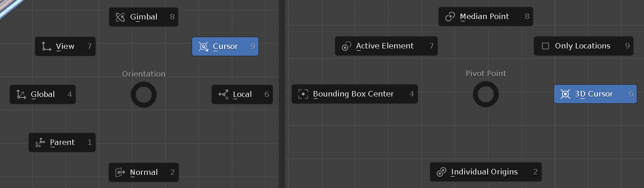644x188 pixels.
Task: Click the Pivot Point pie center ring
Action: pyautogui.click(x=486, y=95)
